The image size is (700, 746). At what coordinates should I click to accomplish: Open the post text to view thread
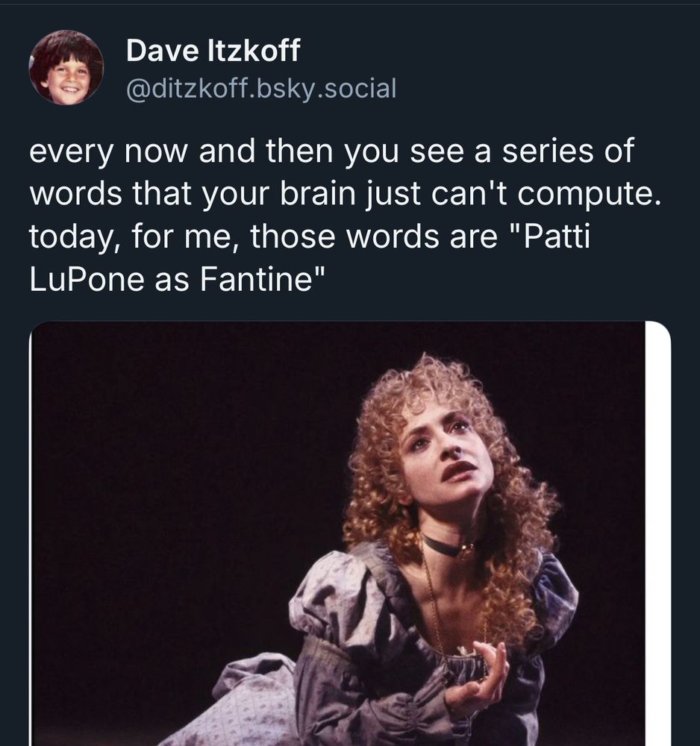(345, 215)
